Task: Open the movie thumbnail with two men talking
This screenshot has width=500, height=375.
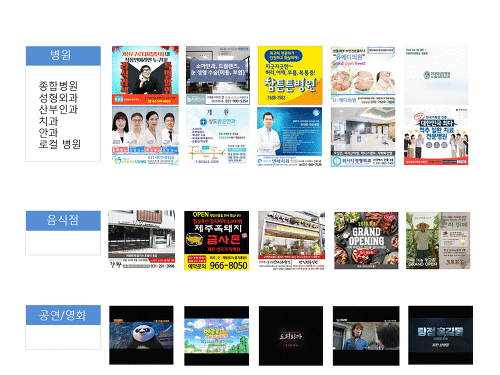Action: (x=366, y=336)
